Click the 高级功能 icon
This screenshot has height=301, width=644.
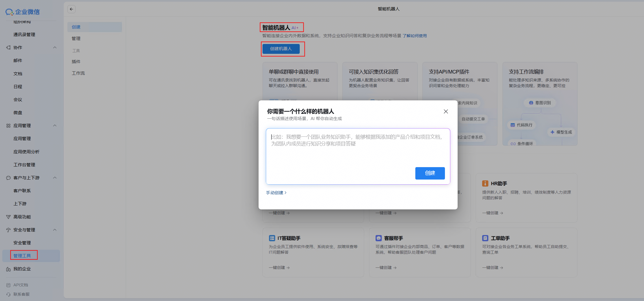coord(8,217)
